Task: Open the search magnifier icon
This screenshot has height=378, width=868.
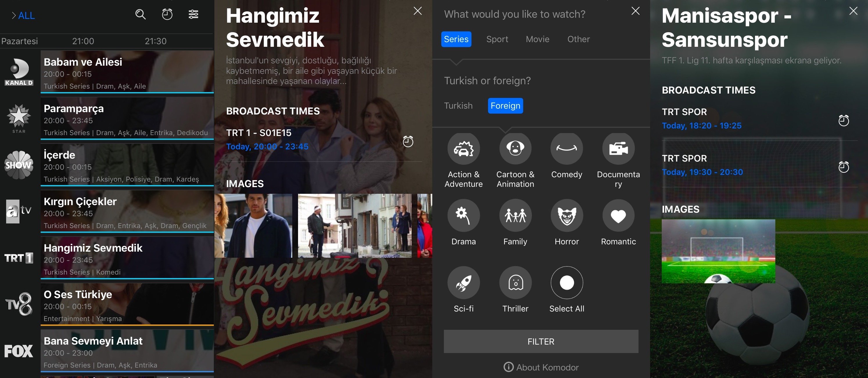Action: coord(141,15)
